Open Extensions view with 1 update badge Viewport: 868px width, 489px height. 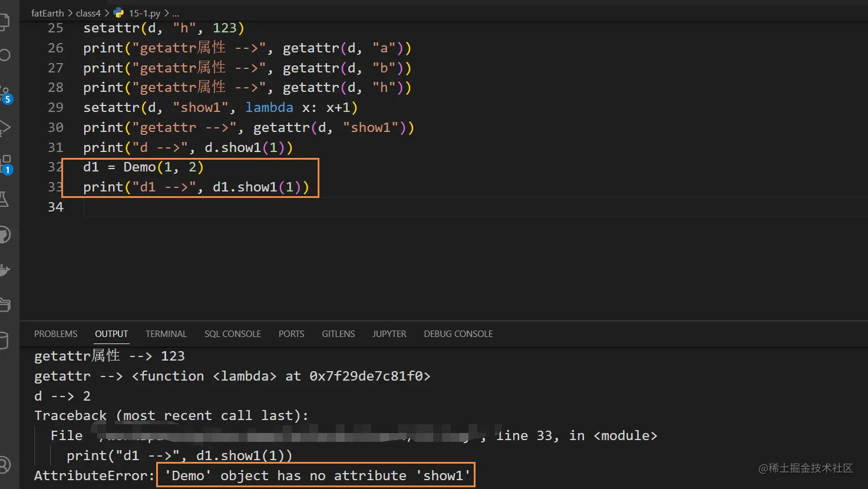pyautogui.click(x=6, y=165)
